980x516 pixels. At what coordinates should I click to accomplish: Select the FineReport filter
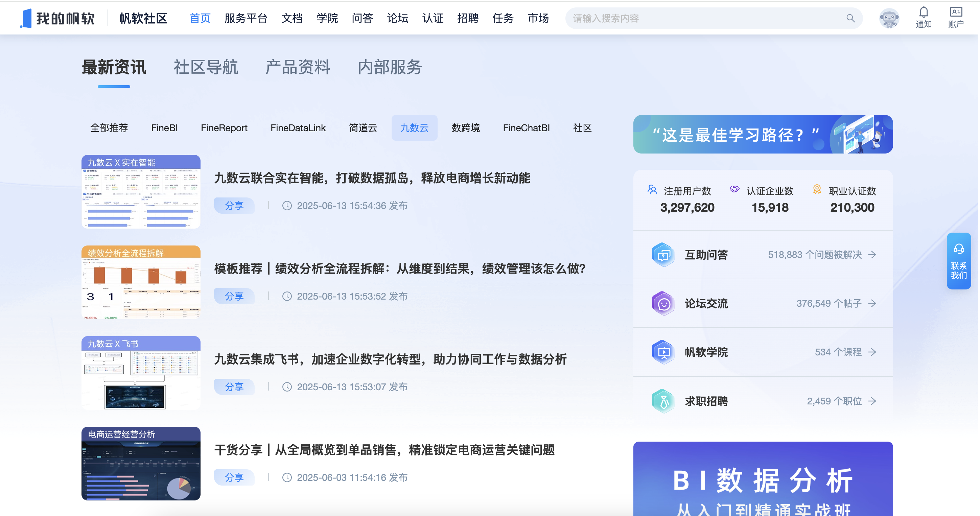click(x=224, y=128)
